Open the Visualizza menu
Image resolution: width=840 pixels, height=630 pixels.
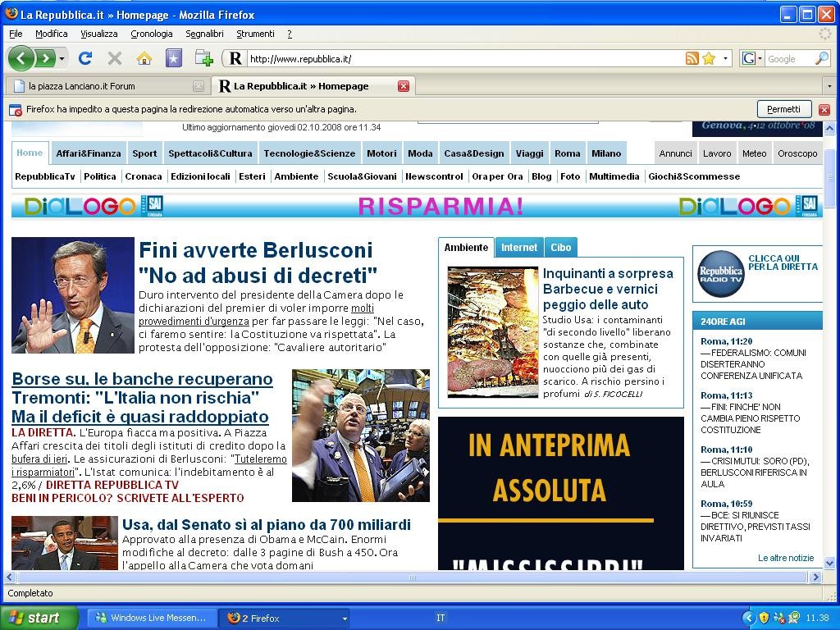[99, 34]
